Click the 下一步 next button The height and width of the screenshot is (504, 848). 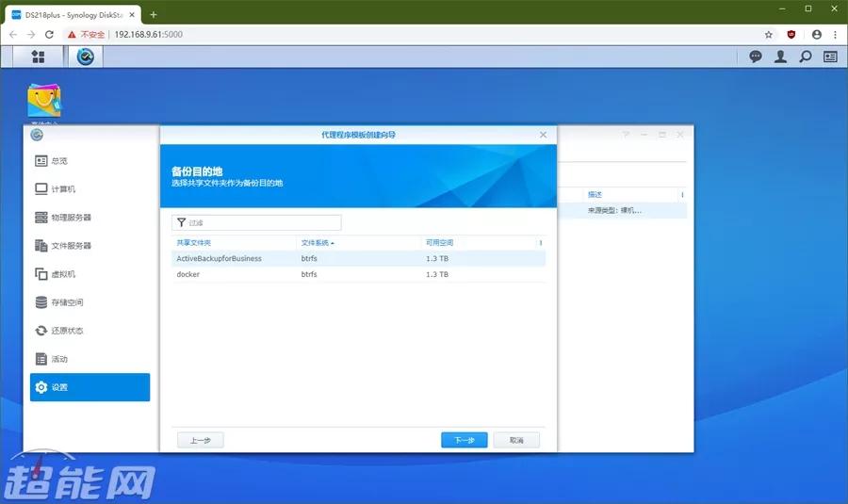[464, 440]
